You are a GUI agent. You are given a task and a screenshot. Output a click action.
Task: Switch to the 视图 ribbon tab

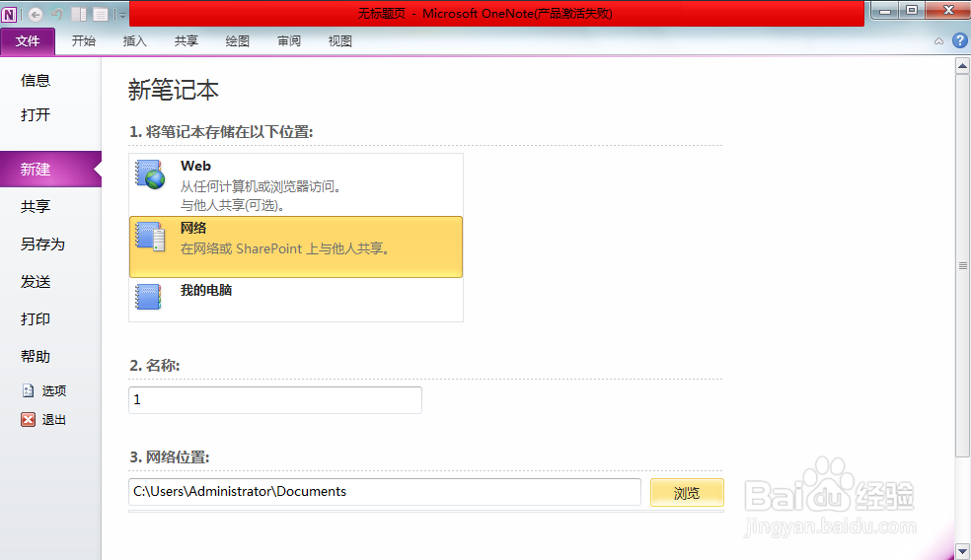coord(340,40)
